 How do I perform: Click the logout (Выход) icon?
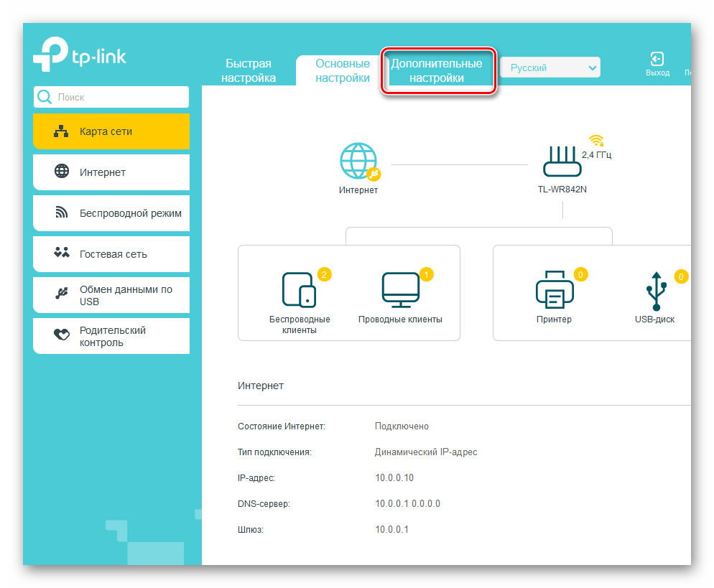tap(657, 60)
